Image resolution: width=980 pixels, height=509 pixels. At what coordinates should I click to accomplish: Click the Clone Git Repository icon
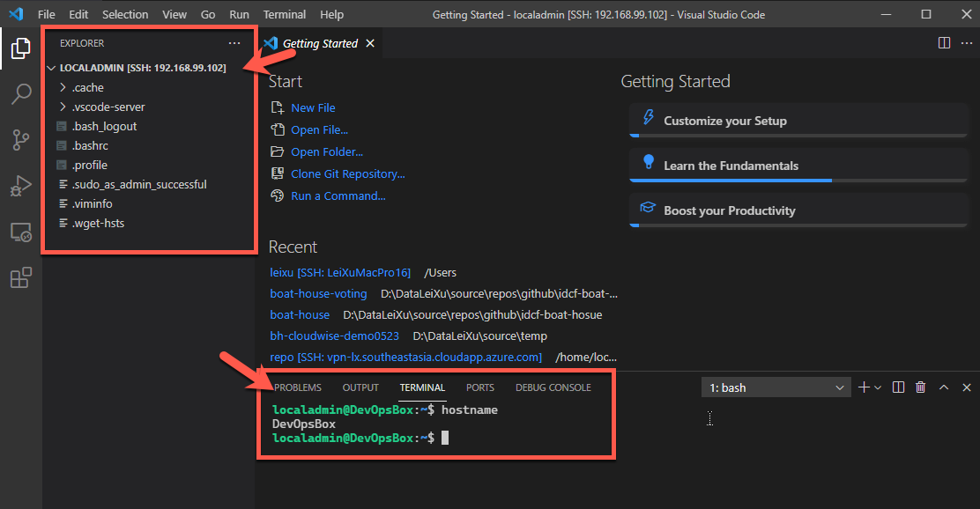click(277, 173)
